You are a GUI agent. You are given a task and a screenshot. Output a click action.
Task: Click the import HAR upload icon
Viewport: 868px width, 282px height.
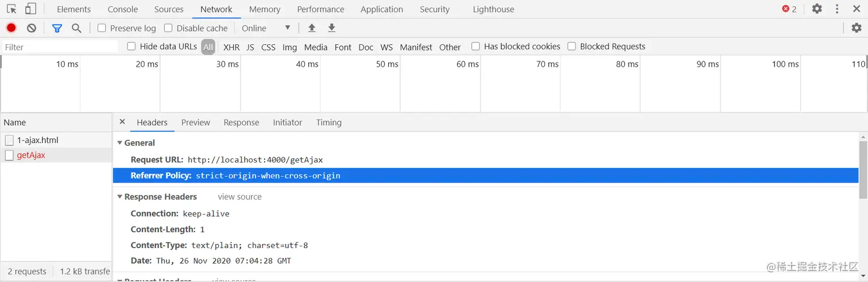(312, 28)
